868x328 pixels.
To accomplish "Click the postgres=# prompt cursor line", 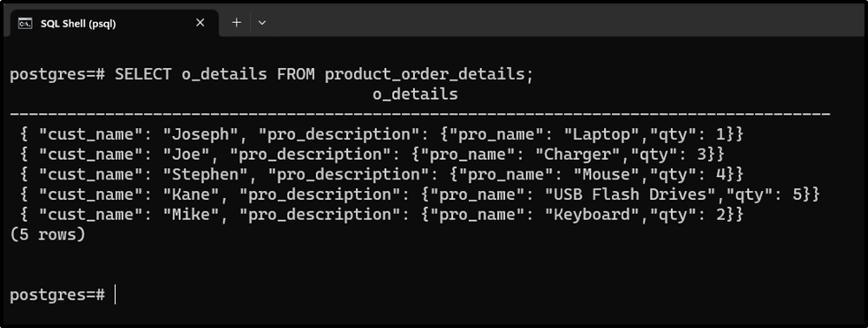I will coord(63,294).
